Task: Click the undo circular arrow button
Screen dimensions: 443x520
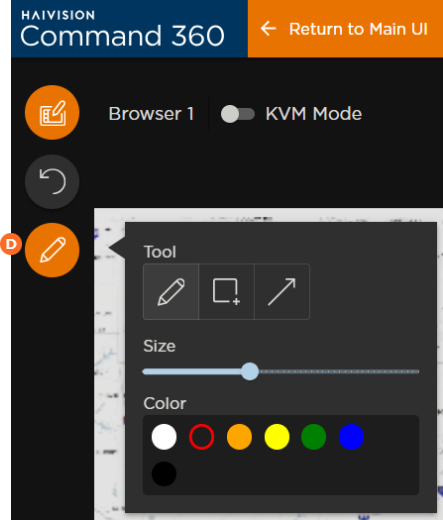Action: click(x=52, y=182)
